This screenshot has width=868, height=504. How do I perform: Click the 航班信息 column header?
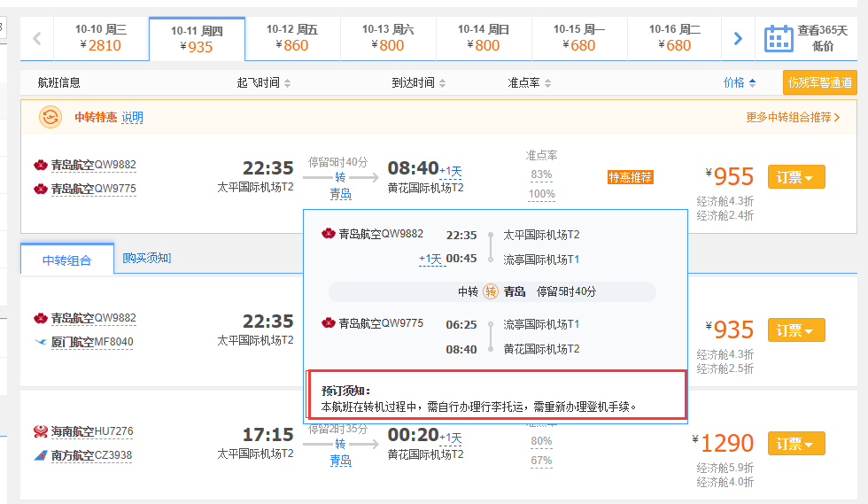click(58, 83)
